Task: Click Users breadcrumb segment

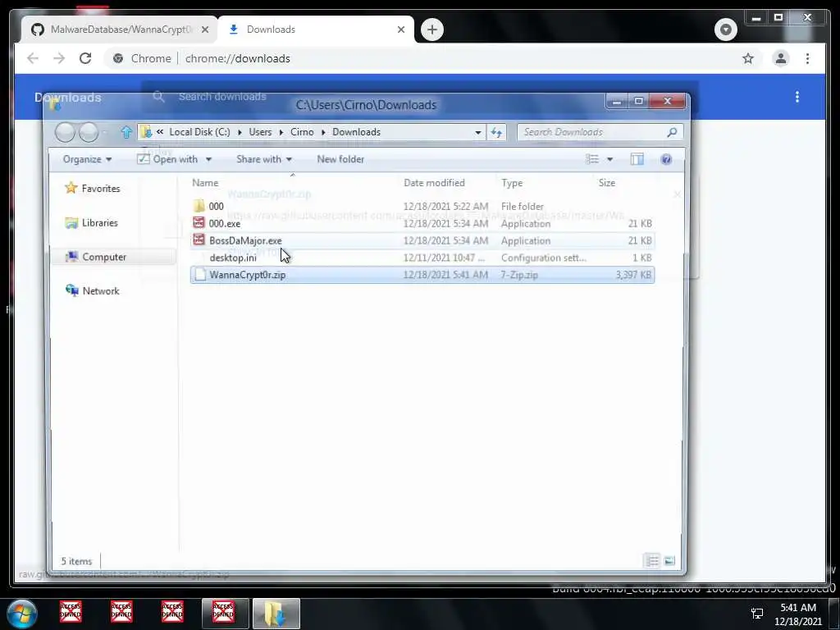Action: click(260, 132)
